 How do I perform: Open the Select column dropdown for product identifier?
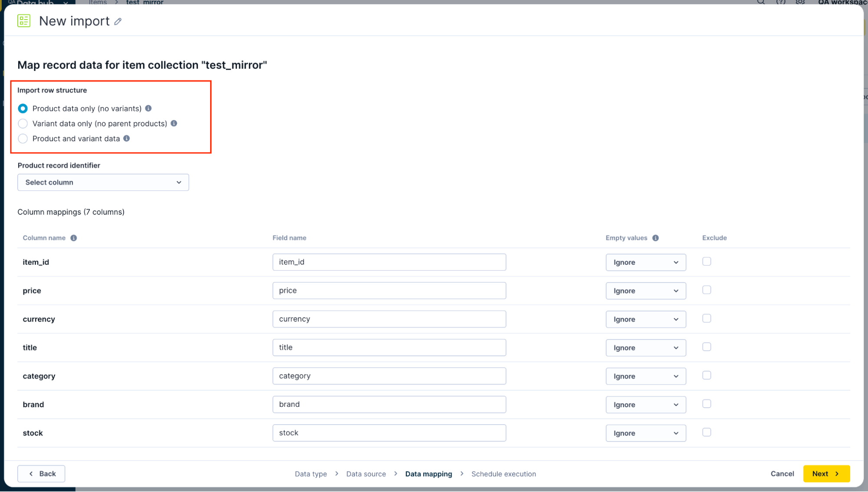103,182
